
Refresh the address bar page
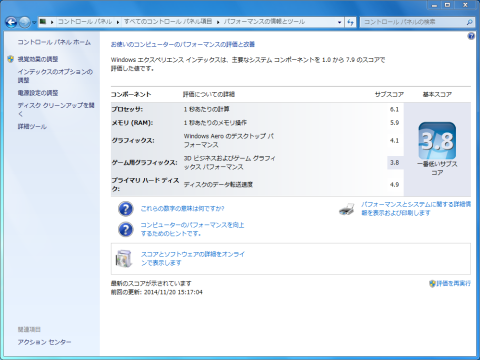click(x=350, y=22)
